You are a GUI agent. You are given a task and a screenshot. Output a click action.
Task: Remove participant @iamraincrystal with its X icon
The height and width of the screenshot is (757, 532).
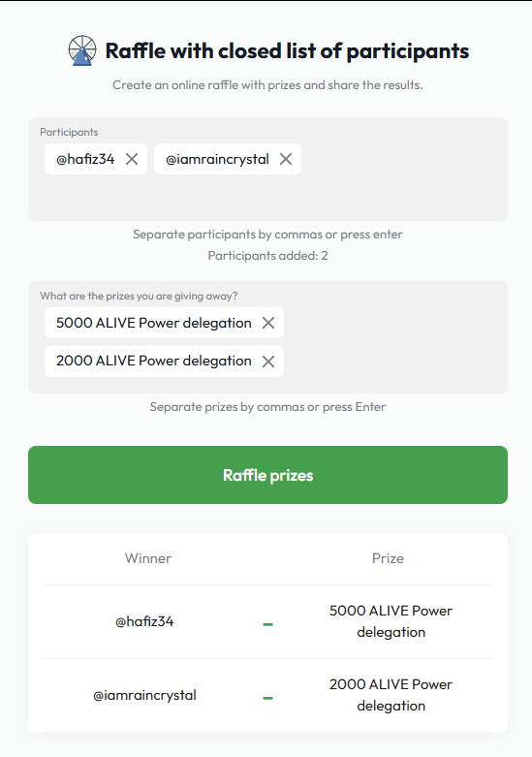point(286,159)
